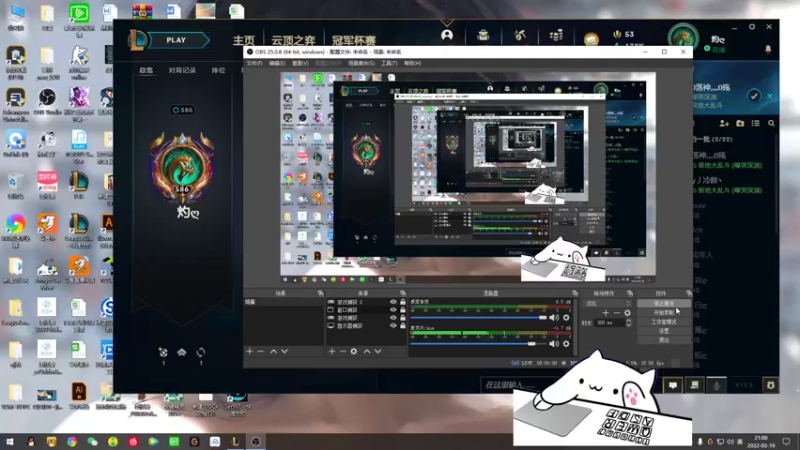
Task: Move scene up with up arrow
Action: [273, 351]
